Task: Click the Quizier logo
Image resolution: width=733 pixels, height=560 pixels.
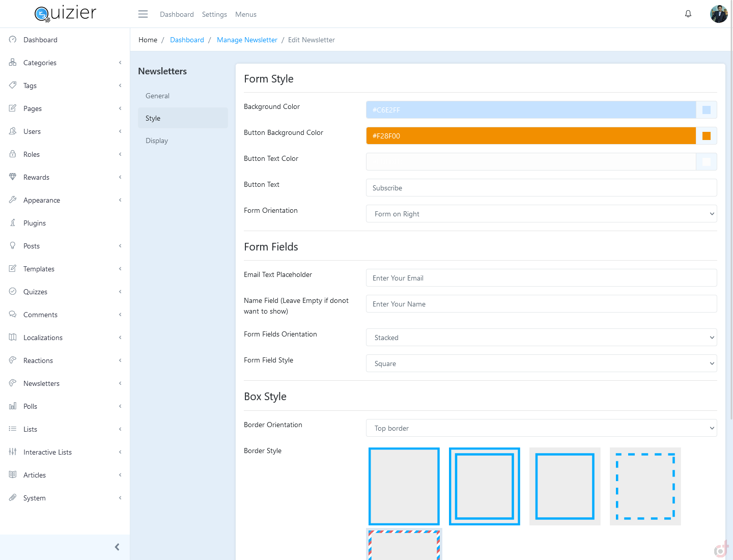Action: tap(65, 14)
